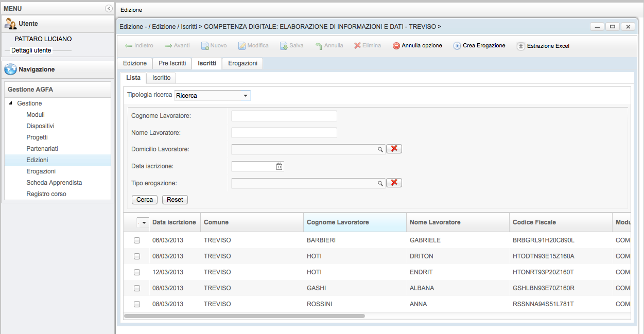
Task: Switch to the Pre Iscritti tab
Action: pyautogui.click(x=172, y=63)
